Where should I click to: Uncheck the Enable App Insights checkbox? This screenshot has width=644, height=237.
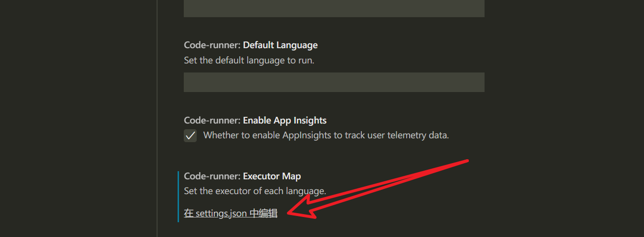point(190,135)
